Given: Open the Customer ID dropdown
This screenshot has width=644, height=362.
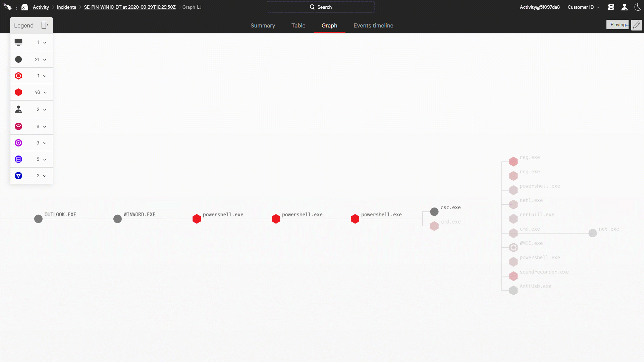Looking at the screenshot, I should [583, 7].
